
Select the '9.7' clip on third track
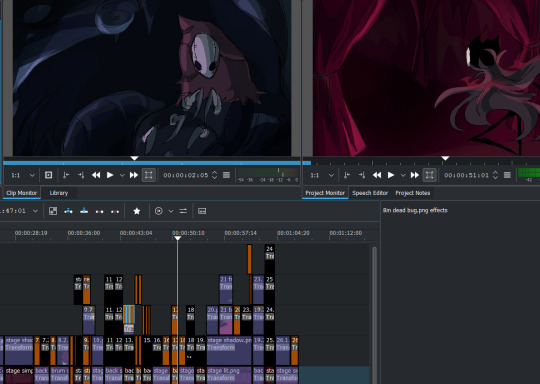point(89,320)
